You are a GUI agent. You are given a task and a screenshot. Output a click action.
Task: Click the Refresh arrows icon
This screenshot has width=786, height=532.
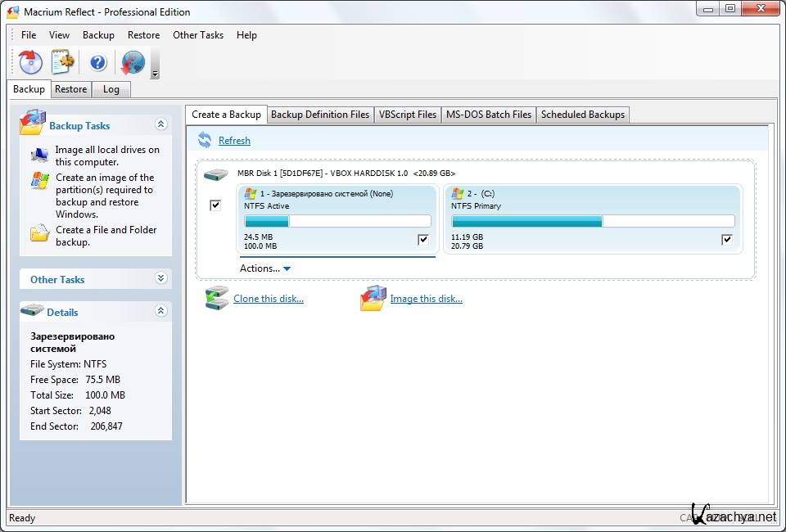point(205,141)
